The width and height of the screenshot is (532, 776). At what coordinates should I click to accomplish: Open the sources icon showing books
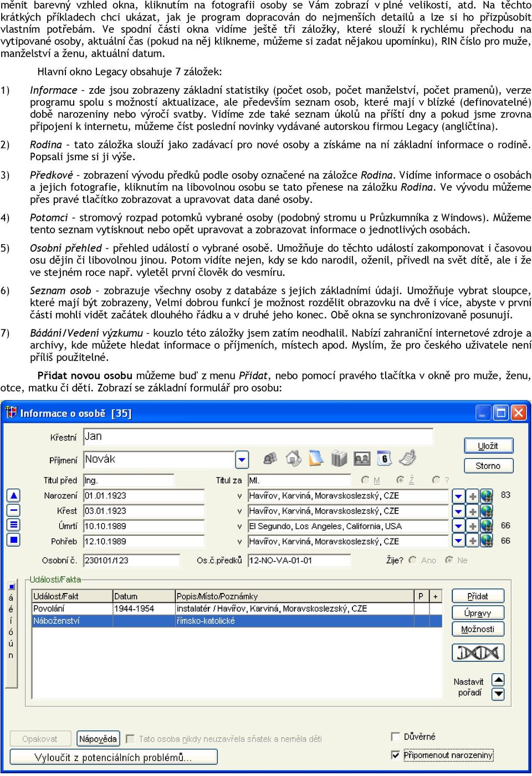click(x=339, y=458)
